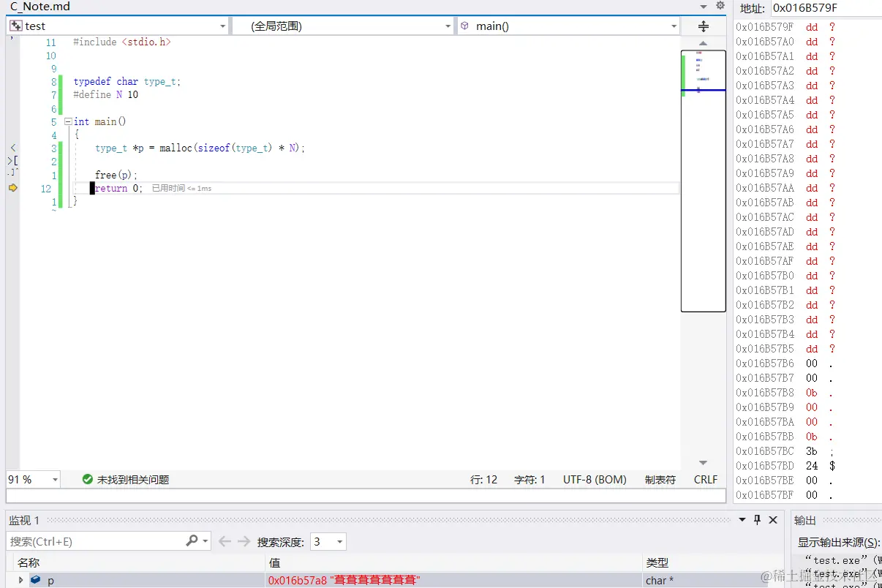The image size is (882, 588).
Task: Click the yellow execution pointer arrow in the gutter
Action: [x=12, y=188]
